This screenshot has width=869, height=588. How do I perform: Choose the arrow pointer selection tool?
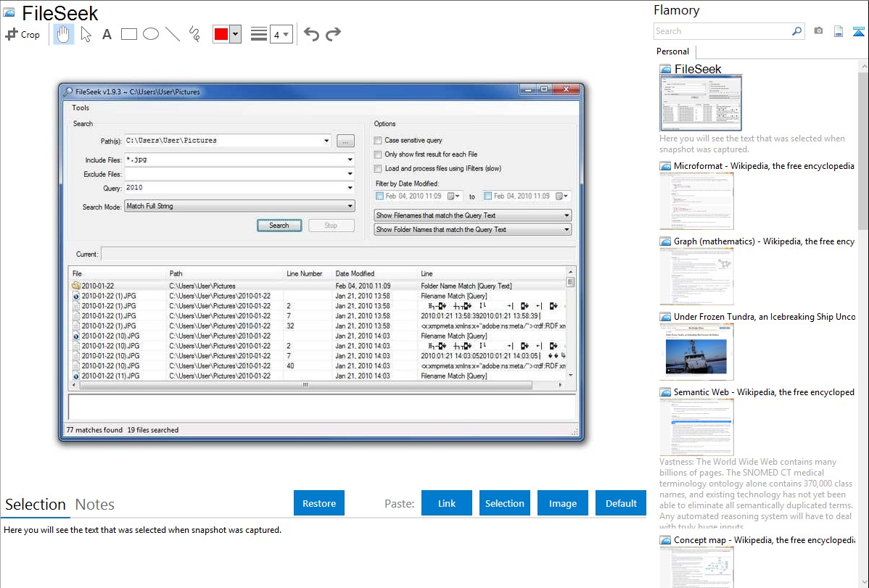pyautogui.click(x=86, y=34)
